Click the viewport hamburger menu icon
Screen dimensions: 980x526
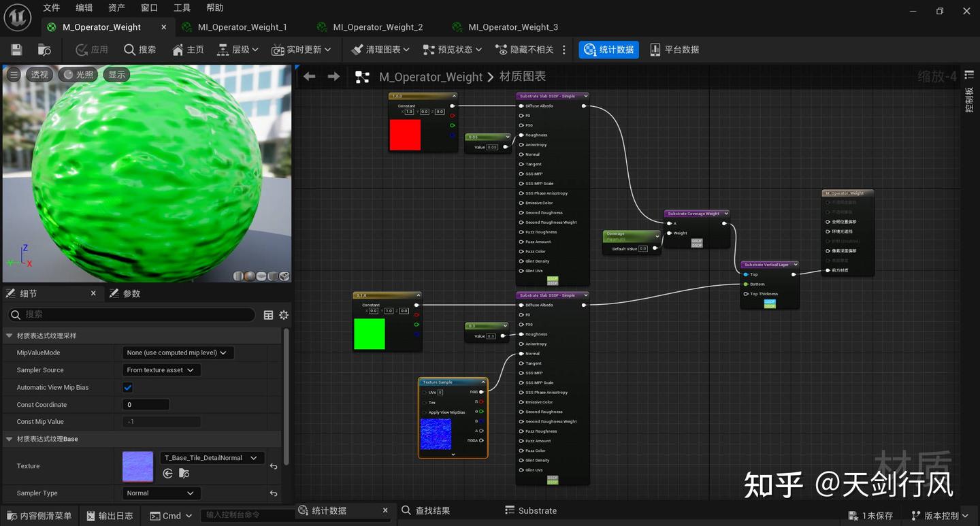pyautogui.click(x=14, y=75)
